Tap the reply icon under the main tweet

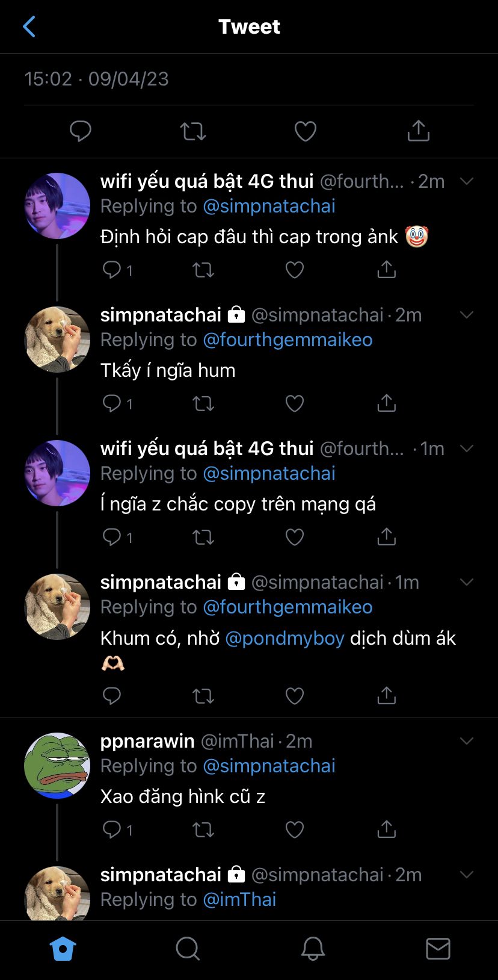pyautogui.click(x=80, y=131)
